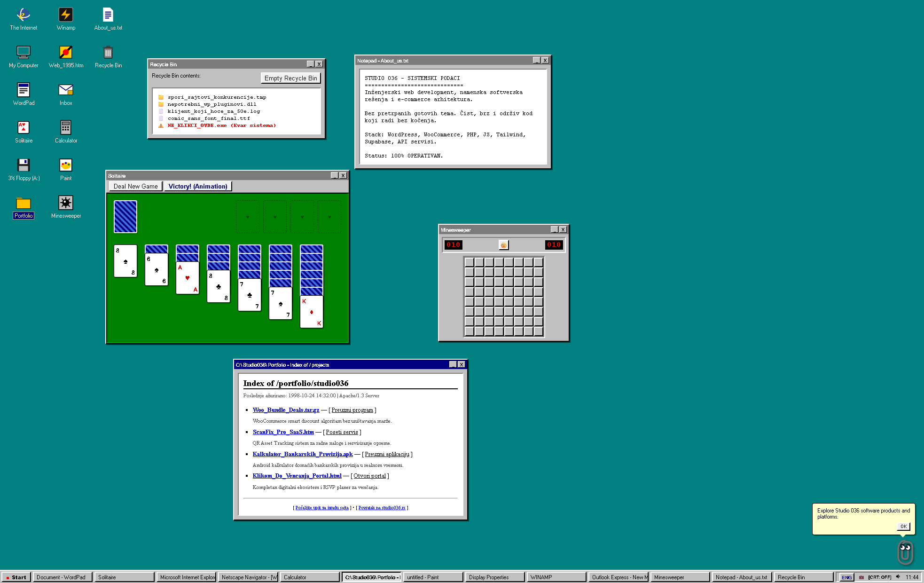The width and height of the screenshot is (924, 583).
Task: Click Victory! (Animation) button
Action: point(198,186)
